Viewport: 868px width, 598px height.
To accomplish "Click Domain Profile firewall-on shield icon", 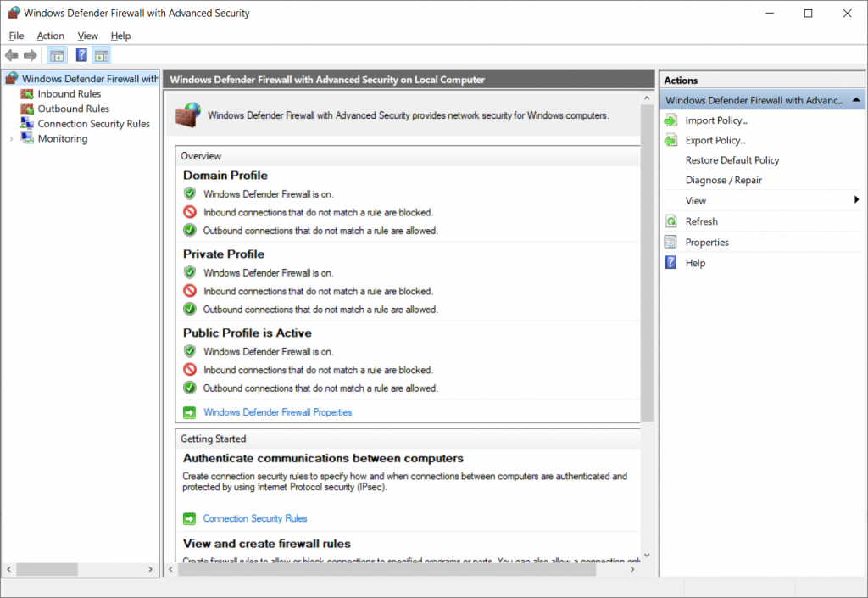I will click(x=189, y=193).
